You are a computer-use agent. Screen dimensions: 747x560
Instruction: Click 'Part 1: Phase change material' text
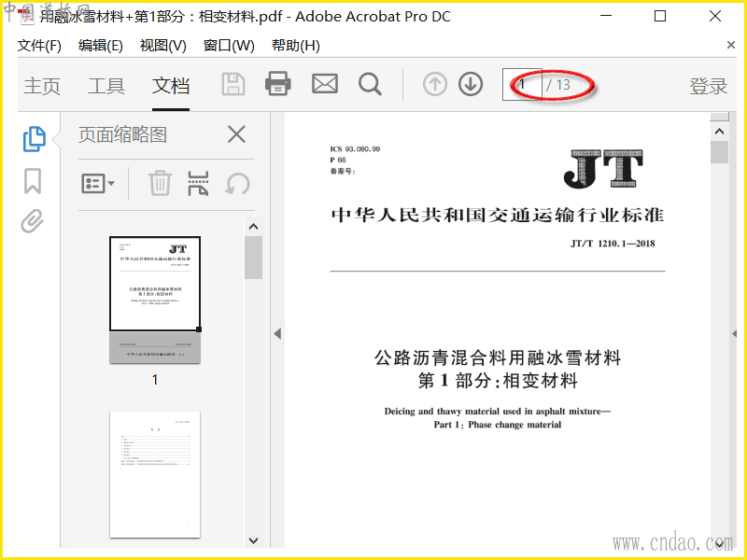click(498, 425)
